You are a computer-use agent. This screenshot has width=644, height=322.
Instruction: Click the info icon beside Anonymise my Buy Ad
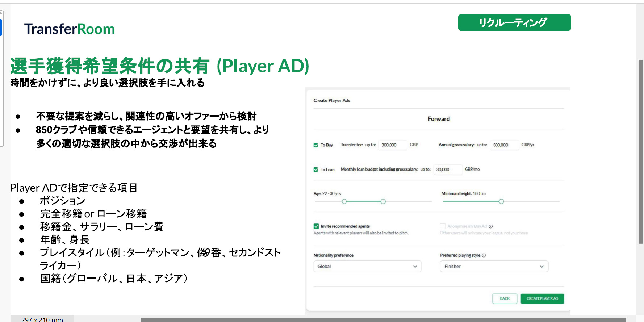point(491,226)
